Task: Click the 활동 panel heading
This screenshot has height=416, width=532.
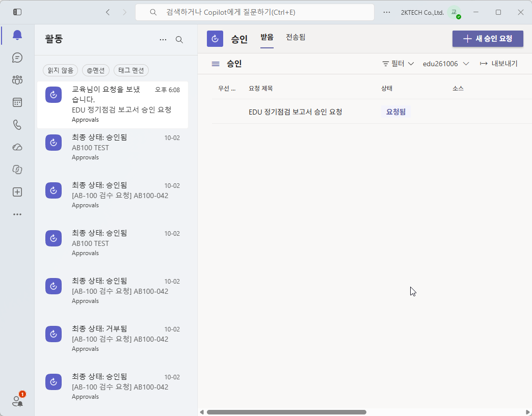Action: (54, 39)
